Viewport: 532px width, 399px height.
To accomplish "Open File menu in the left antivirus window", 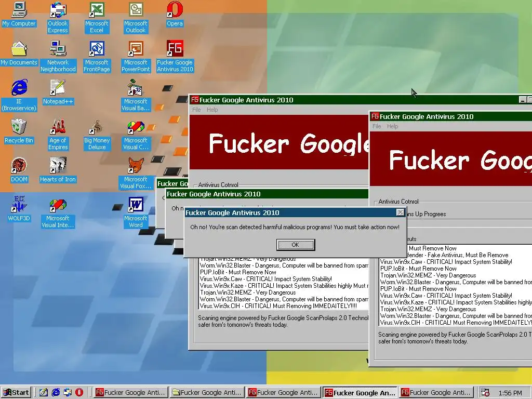I will pos(196,110).
